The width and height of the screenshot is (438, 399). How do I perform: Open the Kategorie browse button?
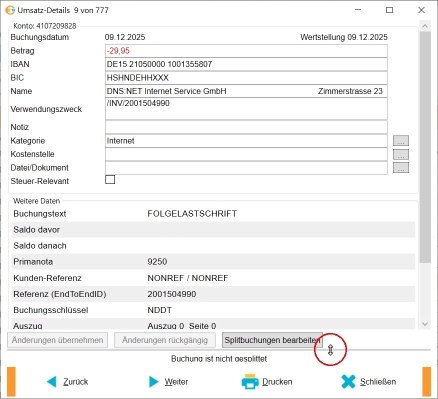[x=401, y=141]
